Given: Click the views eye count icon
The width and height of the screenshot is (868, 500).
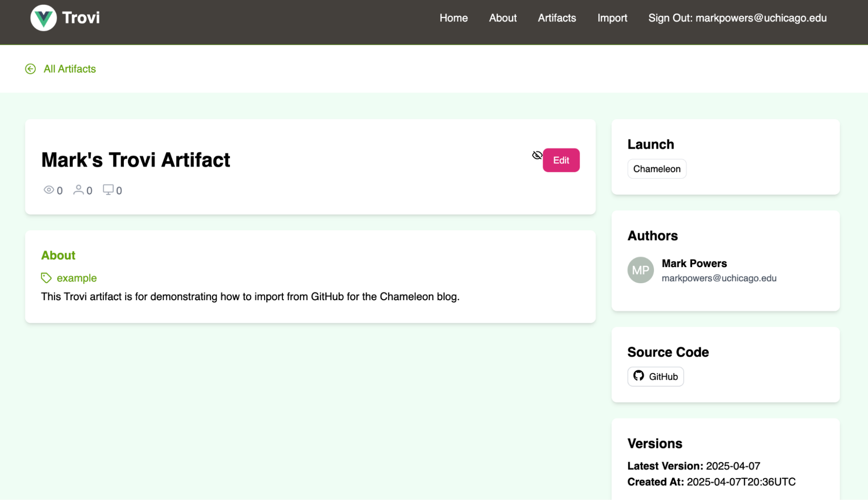Looking at the screenshot, I should click(x=49, y=190).
